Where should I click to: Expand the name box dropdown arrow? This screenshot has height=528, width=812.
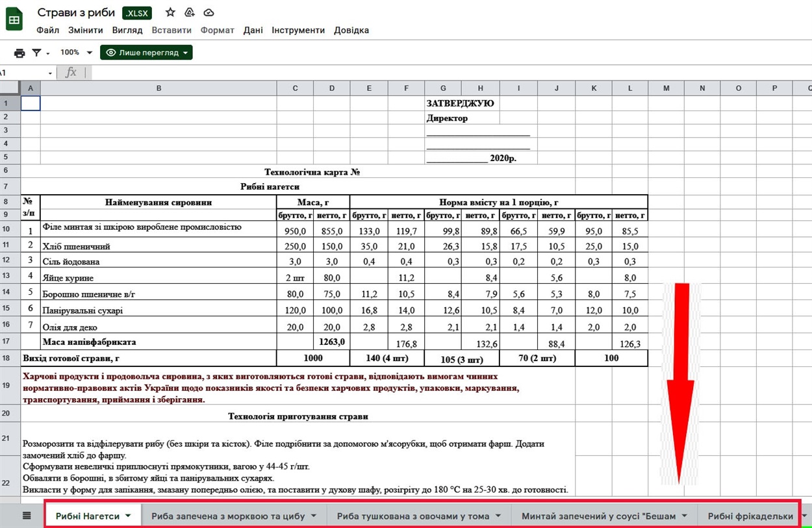tap(51, 73)
